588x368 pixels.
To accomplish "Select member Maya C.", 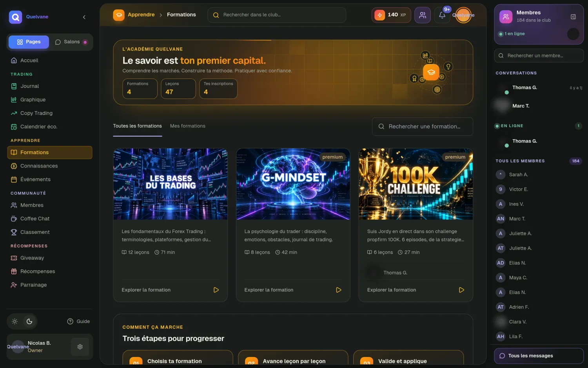I will coord(539,278).
